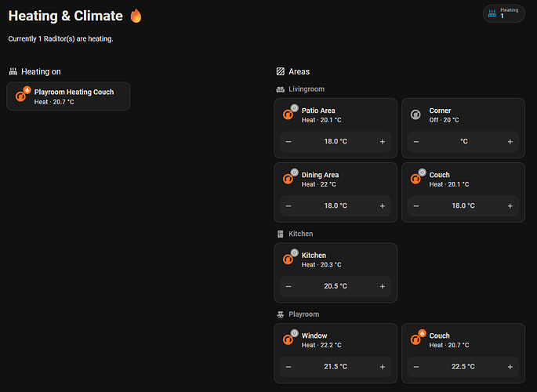The height and width of the screenshot is (392, 537).
Task: Raise Playroom Window target temperature
Action: [383, 367]
